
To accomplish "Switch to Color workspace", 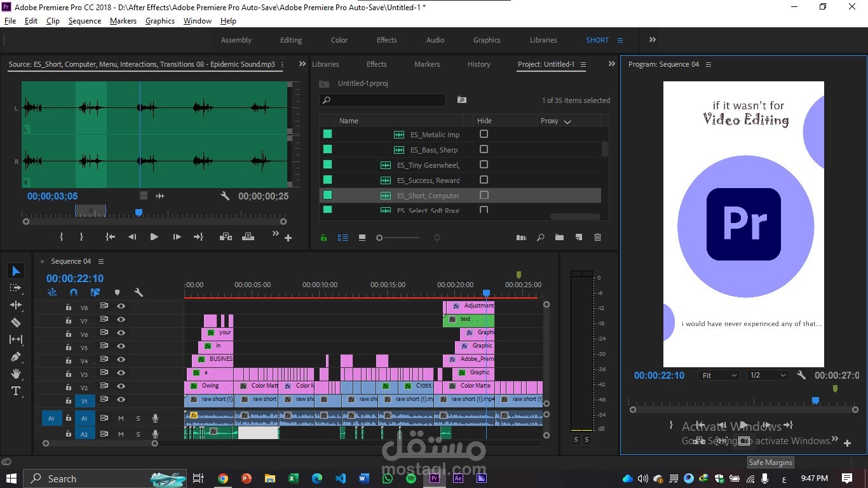I will click(339, 40).
